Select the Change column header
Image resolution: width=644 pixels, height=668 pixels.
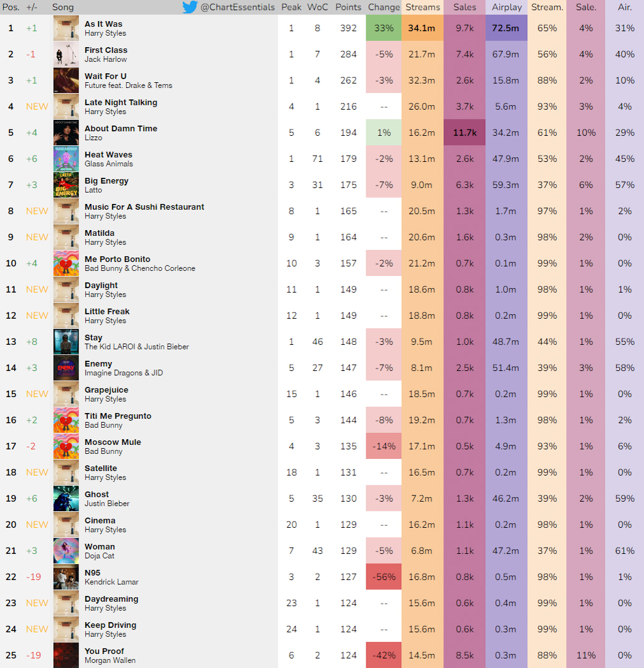(384, 7)
